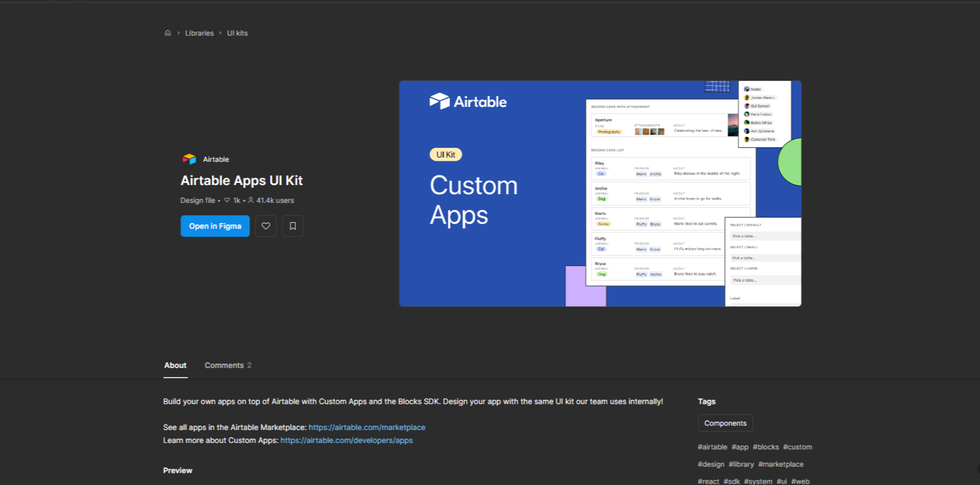Select the #library hashtag
Image resolution: width=980 pixels, height=485 pixels.
tap(741, 464)
